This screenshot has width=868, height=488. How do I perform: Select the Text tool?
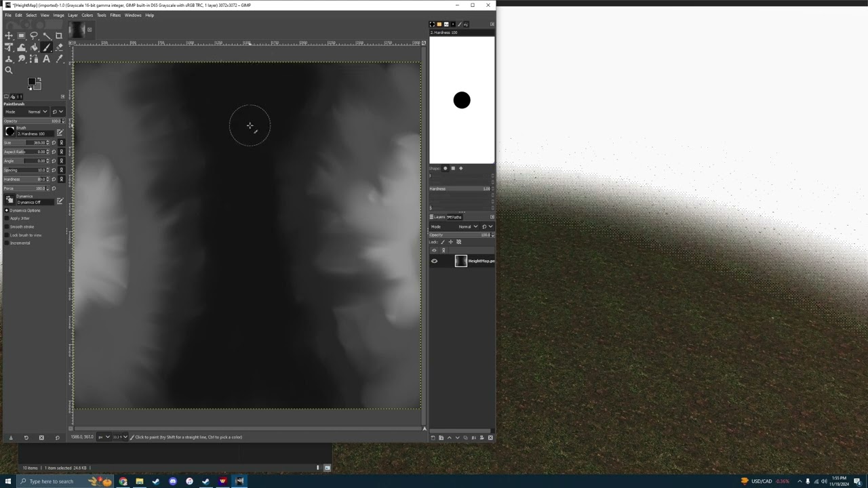coord(46,59)
